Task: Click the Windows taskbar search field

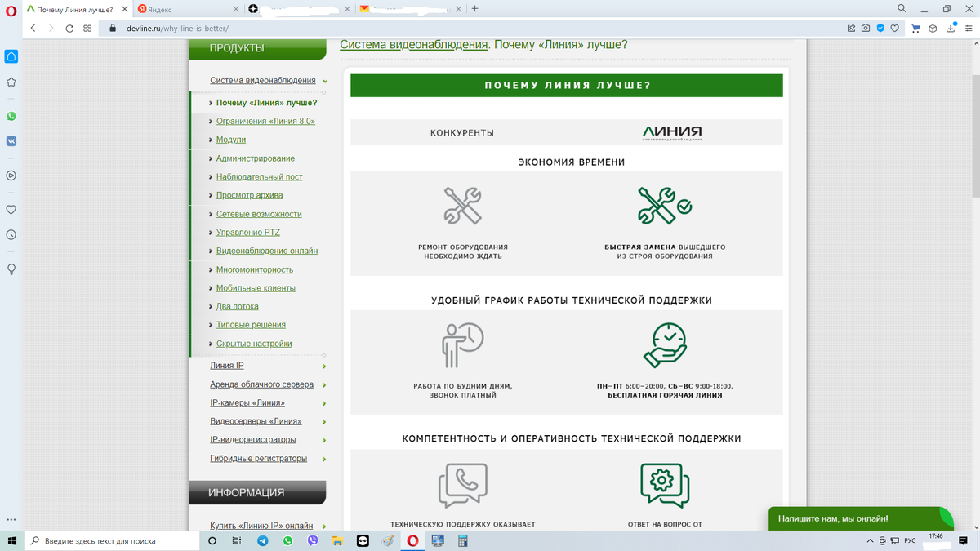Action: pos(112,540)
